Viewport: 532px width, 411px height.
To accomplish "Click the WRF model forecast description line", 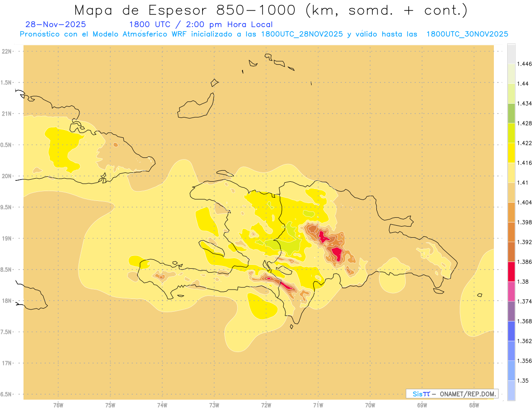I will pos(264,34).
